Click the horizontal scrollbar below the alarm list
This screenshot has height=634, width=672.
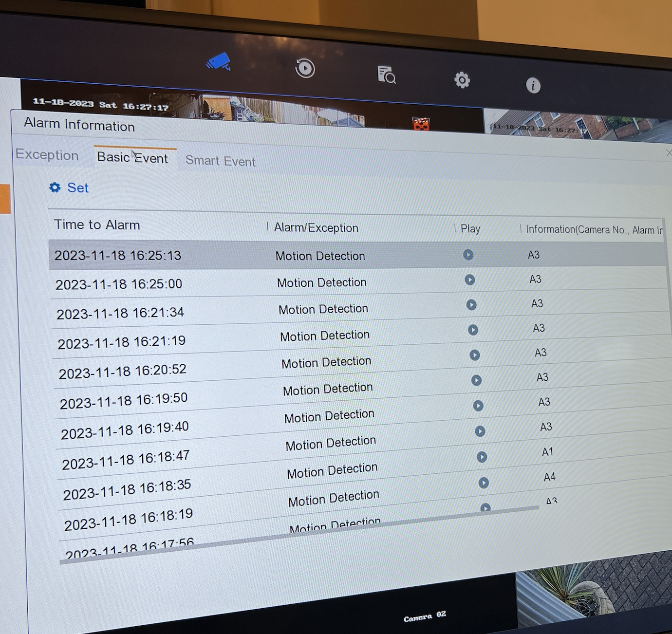pyautogui.click(x=292, y=535)
